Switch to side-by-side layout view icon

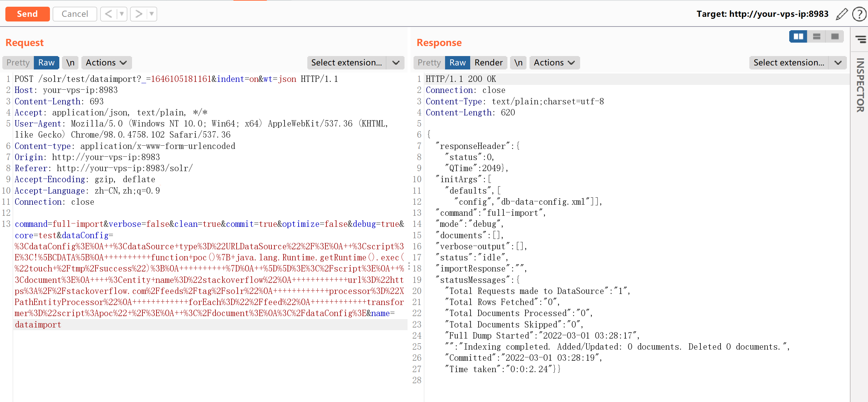click(798, 37)
